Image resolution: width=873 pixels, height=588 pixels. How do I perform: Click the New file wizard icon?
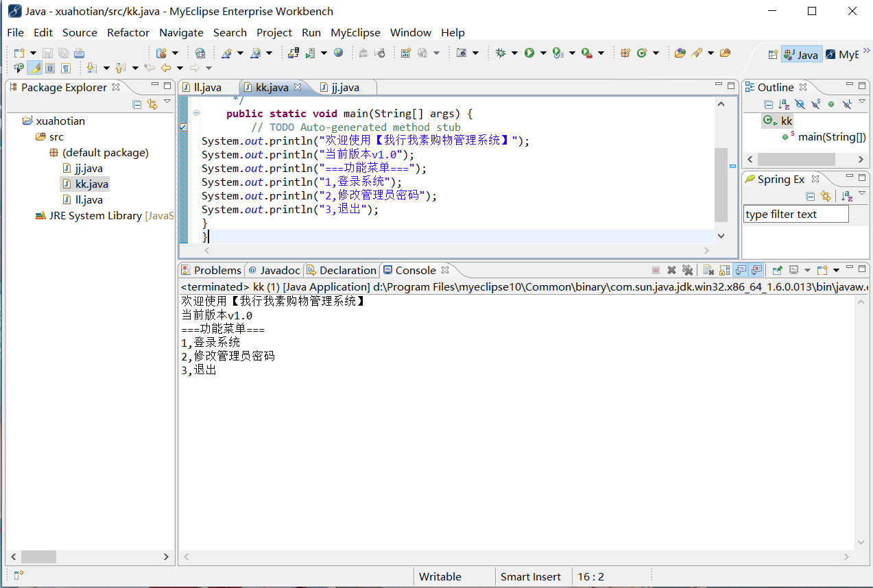click(19, 53)
